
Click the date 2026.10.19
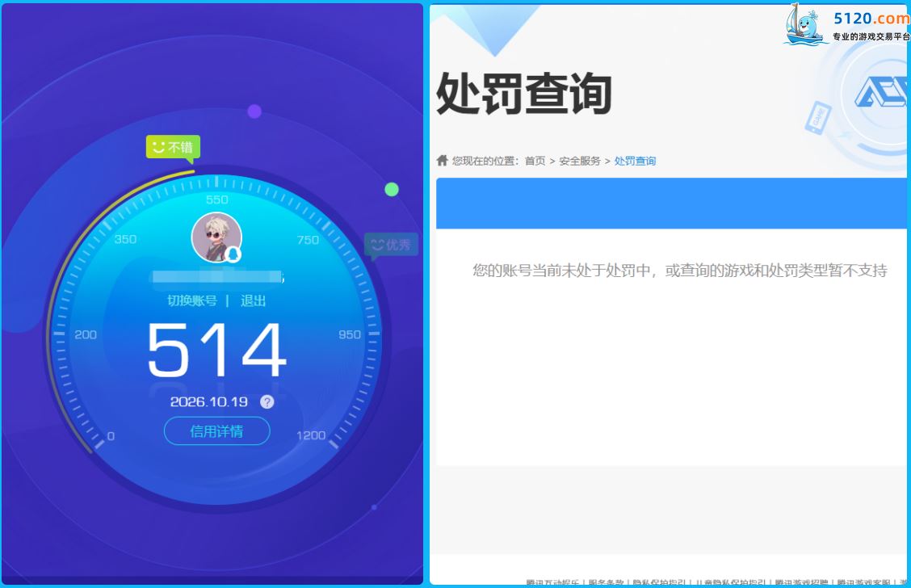point(209,401)
